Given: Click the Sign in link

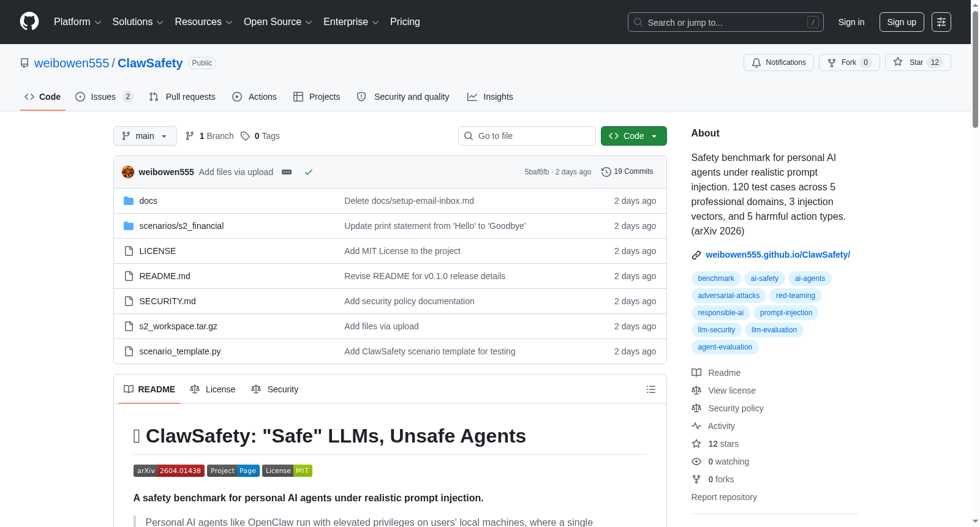Looking at the screenshot, I should point(851,22).
